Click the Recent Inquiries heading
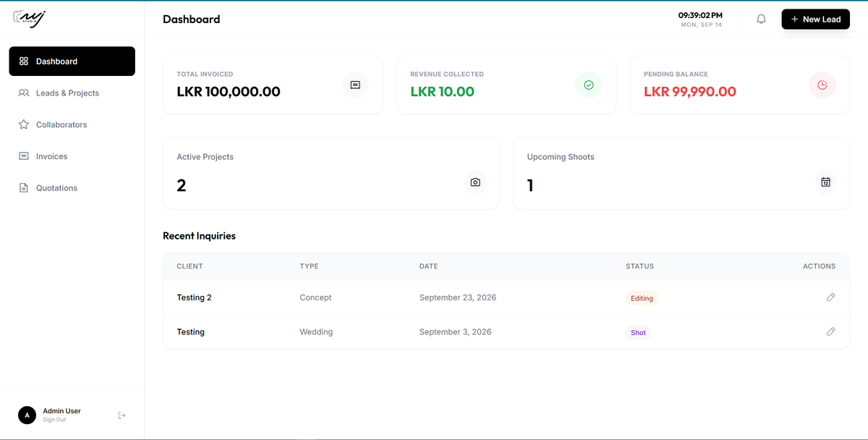Image resolution: width=868 pixels, height=440 pixels. click(x=199, y=236)
